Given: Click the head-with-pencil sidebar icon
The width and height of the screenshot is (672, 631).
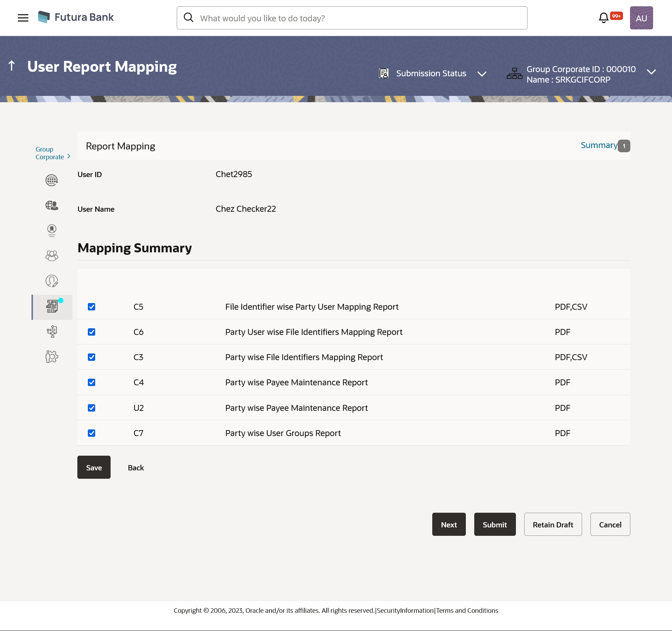Looking at the screenshot, I should (52, 281).
